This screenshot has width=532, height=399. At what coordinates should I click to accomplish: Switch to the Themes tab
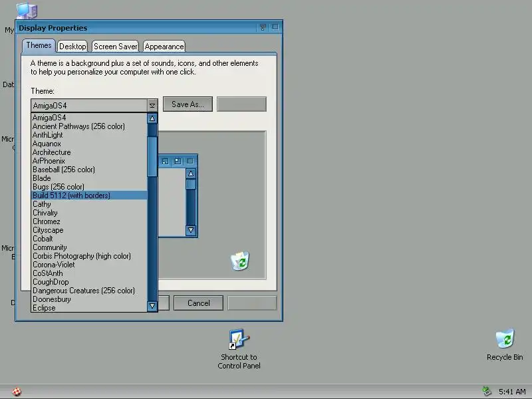tap(39, 45)
